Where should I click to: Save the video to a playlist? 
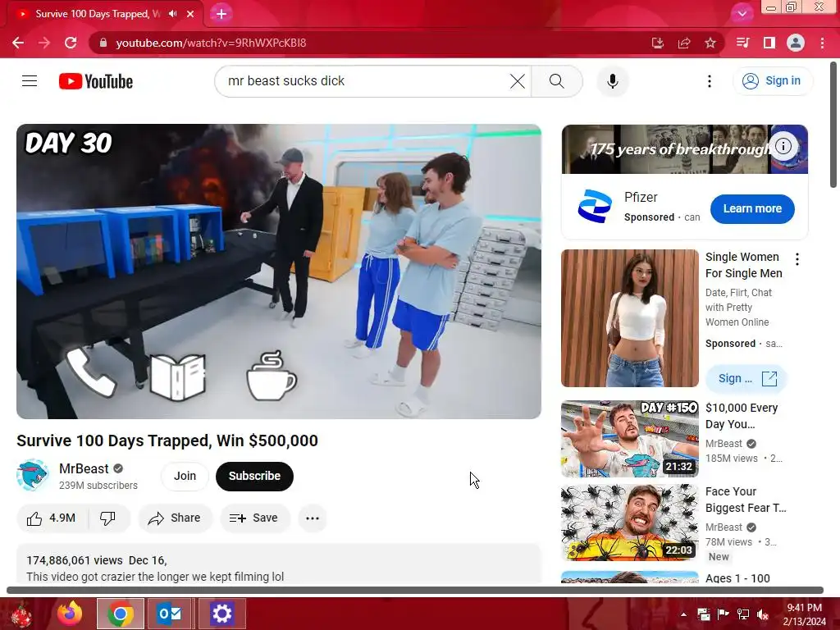[254, 518]
